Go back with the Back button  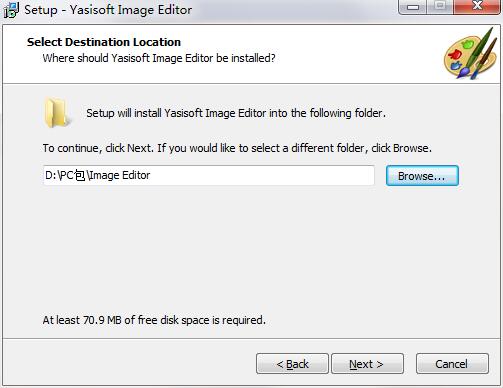point(292,364)
